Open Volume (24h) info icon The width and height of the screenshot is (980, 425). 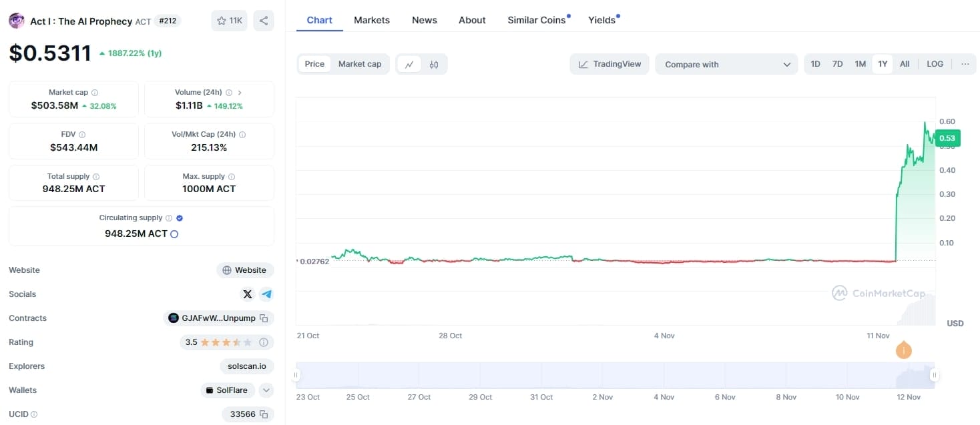pos(229,93)
